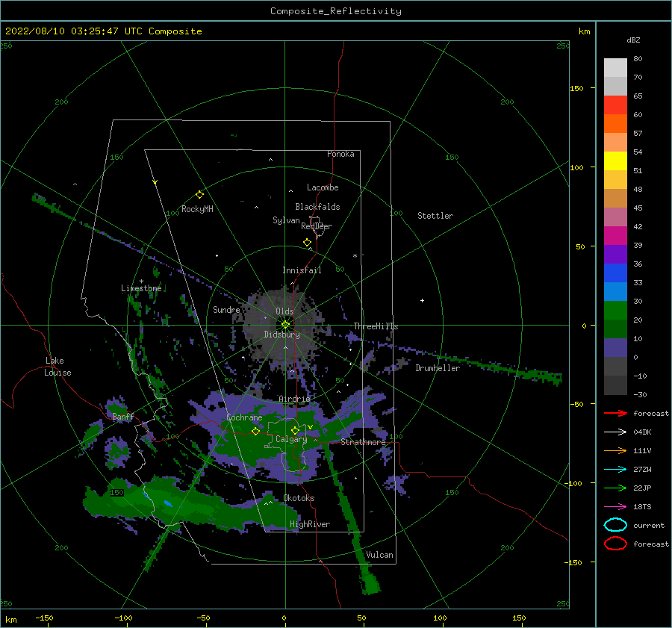Select the red 65 dBZ legend swatch
This screenshot has width=672, height=628.
(x=615, y=105)
